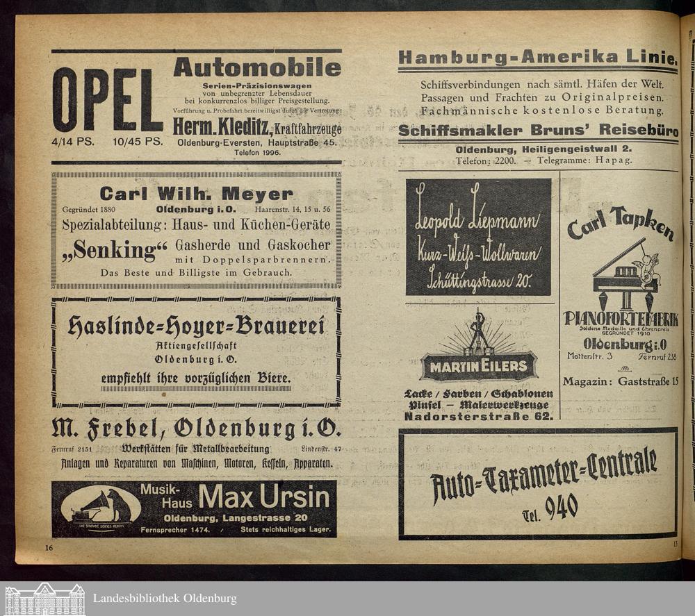695x616 pixels.
Task: Click the Schiffsmakler Bruns' Reisebüro line
Action: (x=538, y=131)
